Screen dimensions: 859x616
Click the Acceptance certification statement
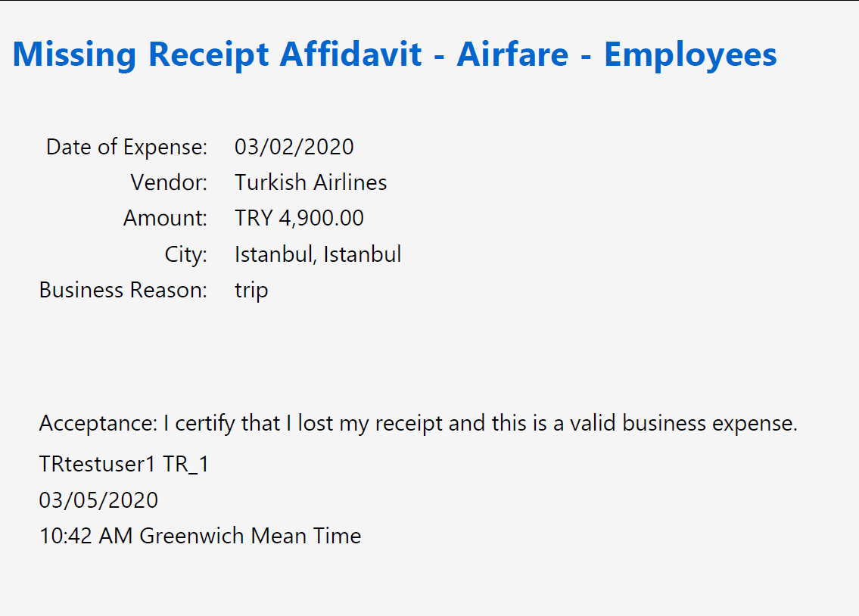coord(418,423)
